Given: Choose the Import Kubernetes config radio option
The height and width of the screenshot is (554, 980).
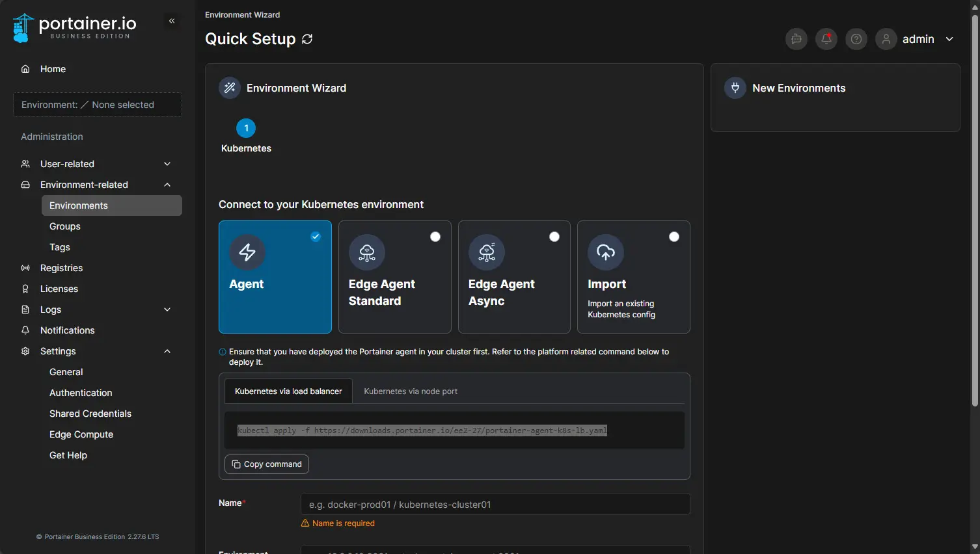Looking at the screenshot, I should click(674, 237).
